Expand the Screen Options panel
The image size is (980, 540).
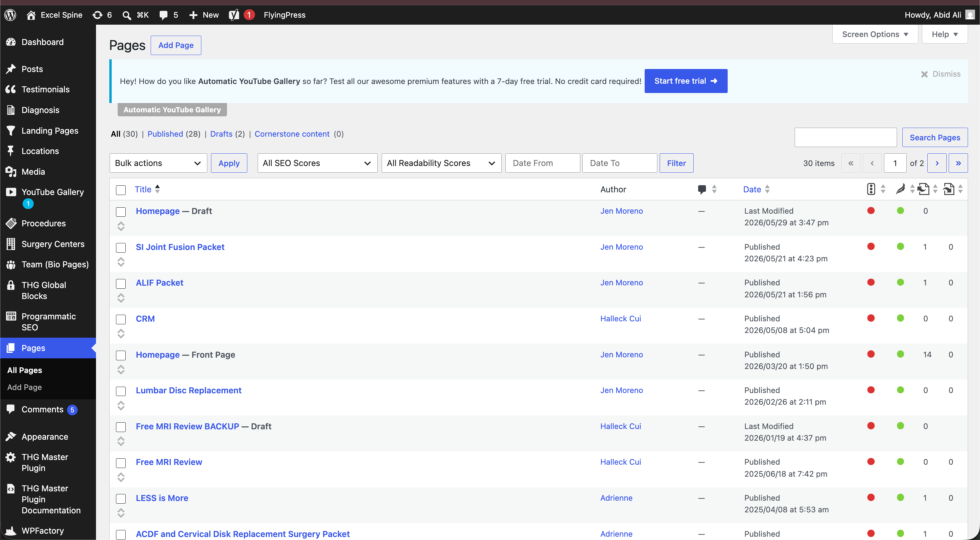click(875, 34)
